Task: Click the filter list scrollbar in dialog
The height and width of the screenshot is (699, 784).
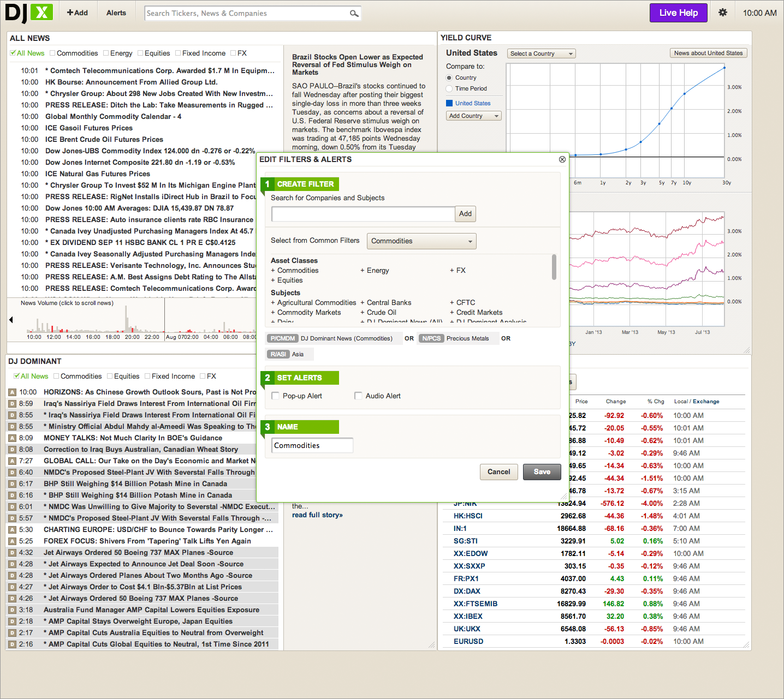Action: click(554, 267)
